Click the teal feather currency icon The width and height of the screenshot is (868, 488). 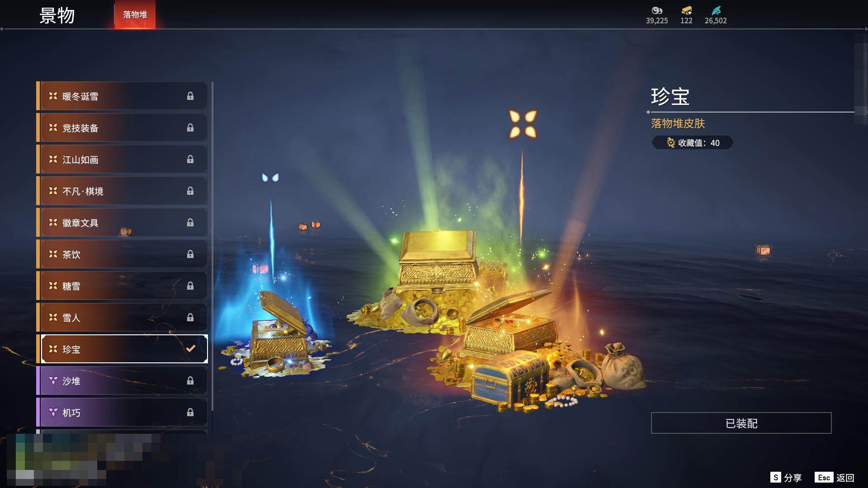pos(716,10)
